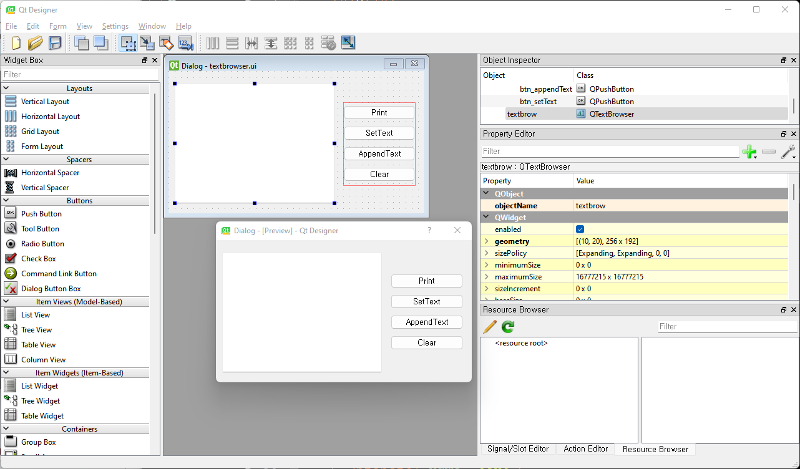The width and height of the screenshot is (800, 469).
Task: Open the View menu
Action: [84, 26]
